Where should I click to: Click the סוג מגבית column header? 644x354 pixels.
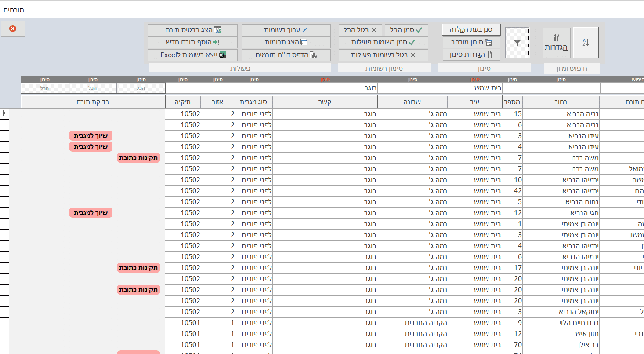(254, 102)
